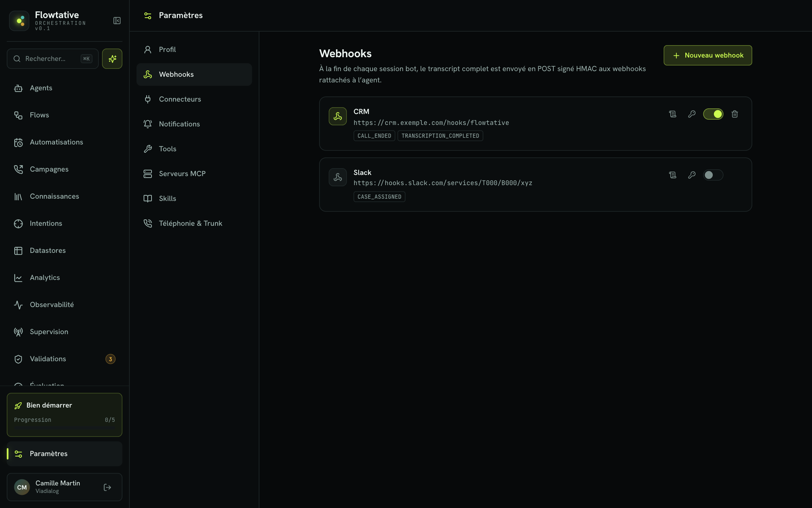The width and height of the screenshot is (812, 508).
Task: Click the Rechercher search field
Action: point(53,59)
